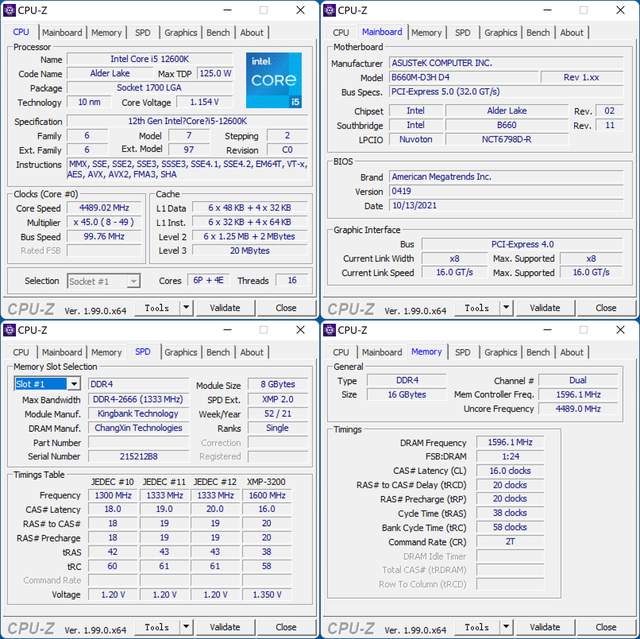Image resolution: width=640 pixels, height=639 pixels.
Task: Open Graphics tab in top-left CPU window
Action: [x=180, y=33]
